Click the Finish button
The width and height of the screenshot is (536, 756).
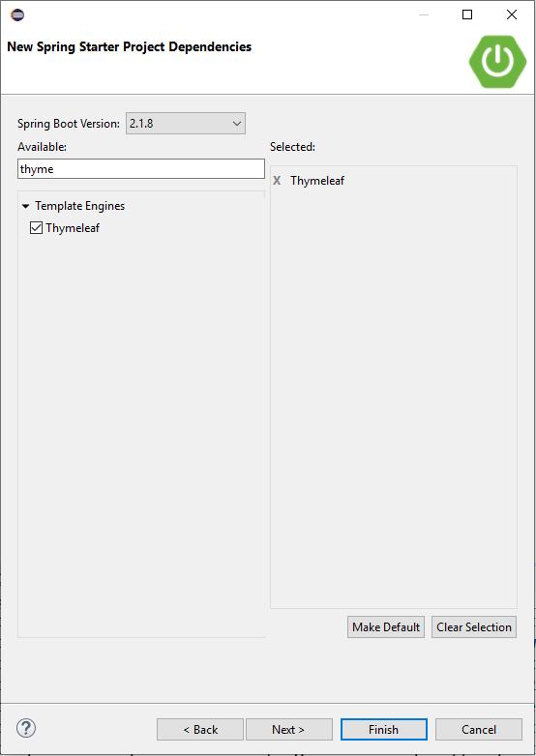(x=383, y=730)
